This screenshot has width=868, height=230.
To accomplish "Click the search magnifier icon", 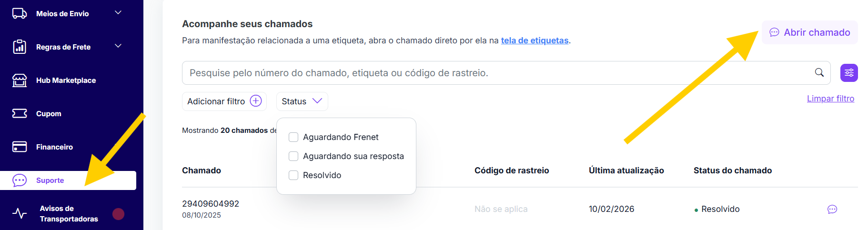I will tap(819, 72).
